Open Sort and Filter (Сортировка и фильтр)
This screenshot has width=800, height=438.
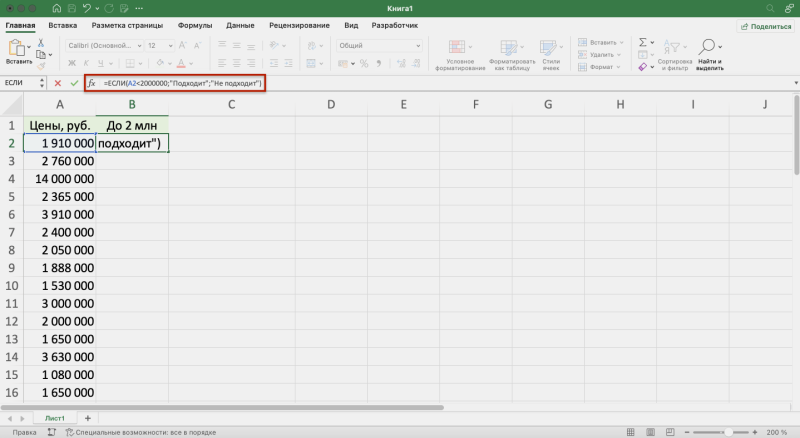[674, 55]
